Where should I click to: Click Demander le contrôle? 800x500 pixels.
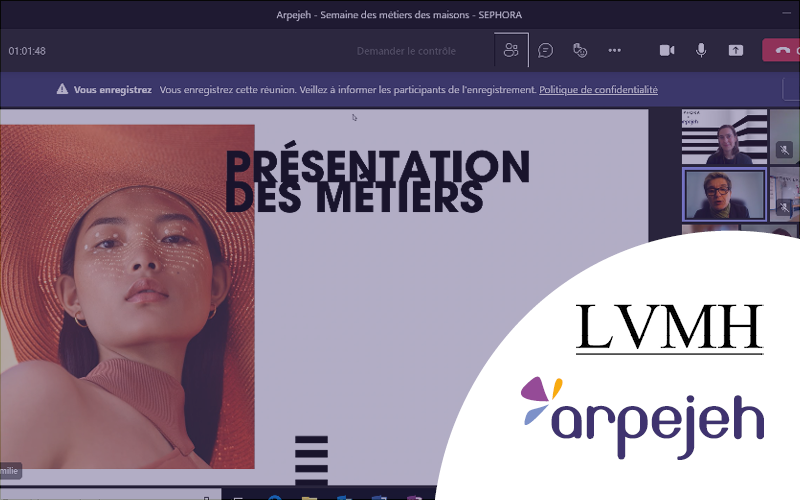click(x=406, y=51)
